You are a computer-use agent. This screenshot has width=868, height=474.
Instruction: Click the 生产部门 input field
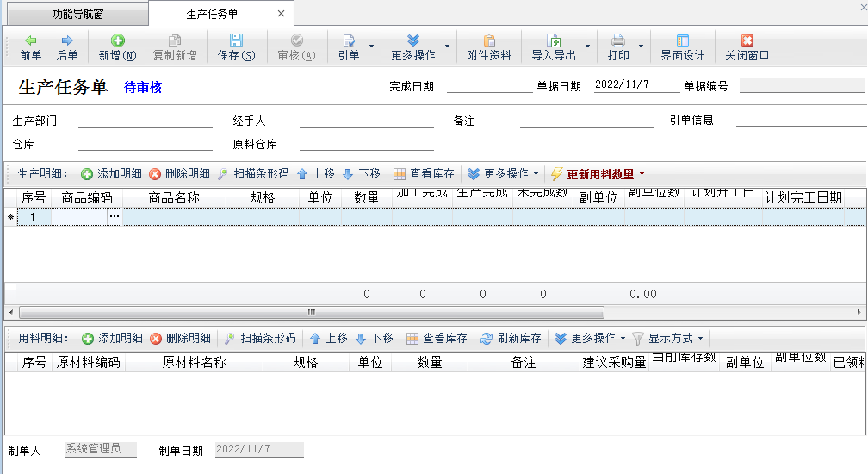click(x=145, y=121)
